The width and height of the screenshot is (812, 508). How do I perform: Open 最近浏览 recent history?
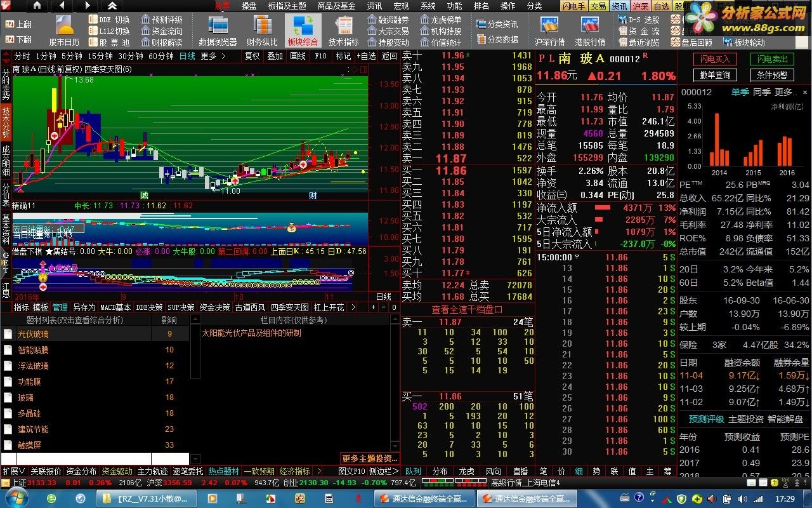(638, 43)
